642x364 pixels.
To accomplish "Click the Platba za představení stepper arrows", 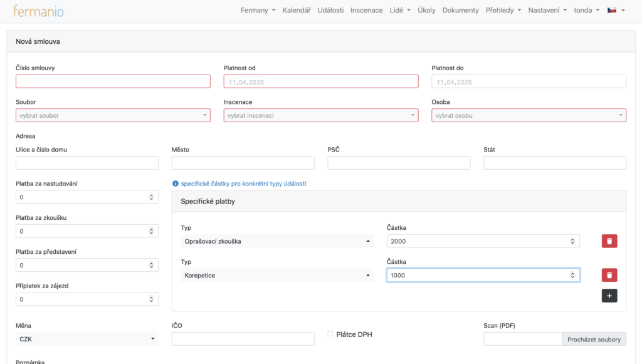I will (x=151, y=265).
